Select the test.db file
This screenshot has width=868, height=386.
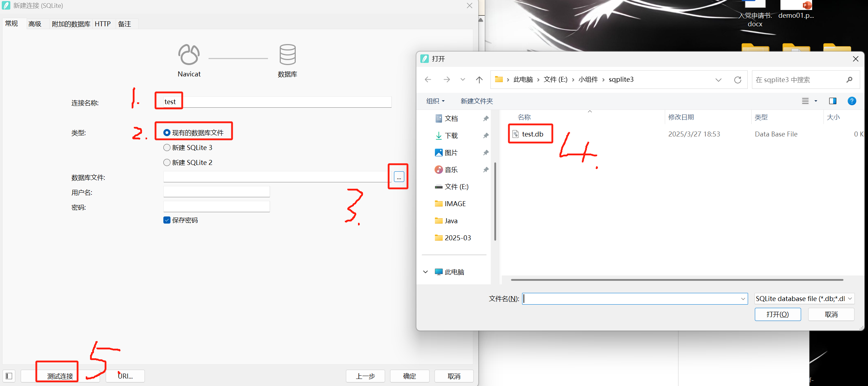tap(532, 134)
